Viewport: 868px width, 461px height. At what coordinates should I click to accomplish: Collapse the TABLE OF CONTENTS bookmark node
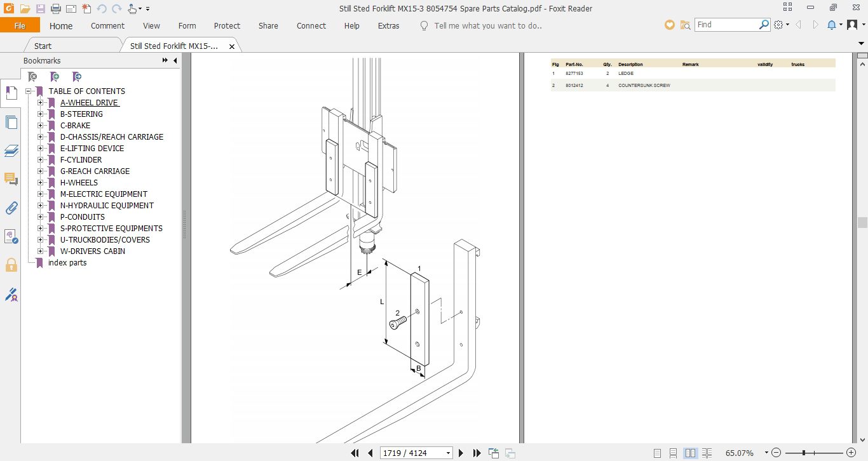coord(29,91)
